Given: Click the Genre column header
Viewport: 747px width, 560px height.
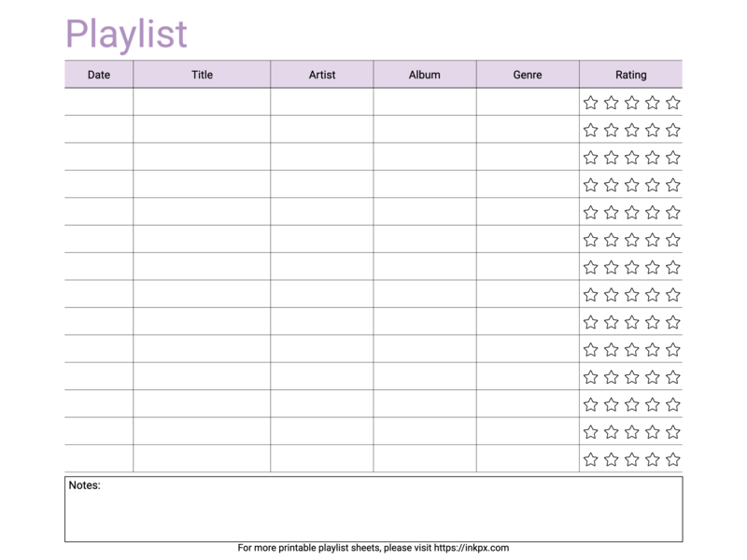Looking at the screenshot, I should [528, 75].
